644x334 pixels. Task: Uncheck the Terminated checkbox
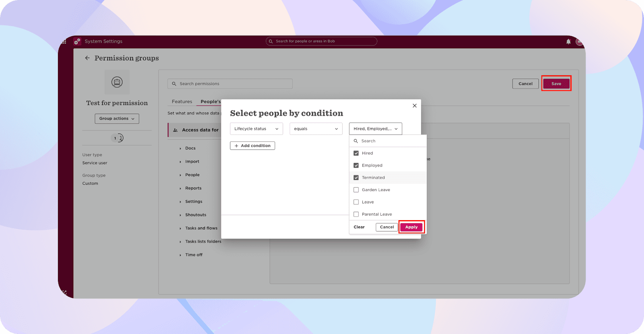[x=356, y=177]
